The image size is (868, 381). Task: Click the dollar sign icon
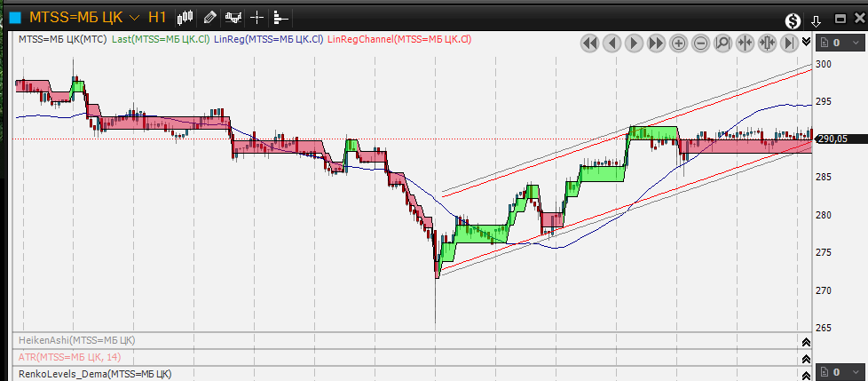coord(793,21)
